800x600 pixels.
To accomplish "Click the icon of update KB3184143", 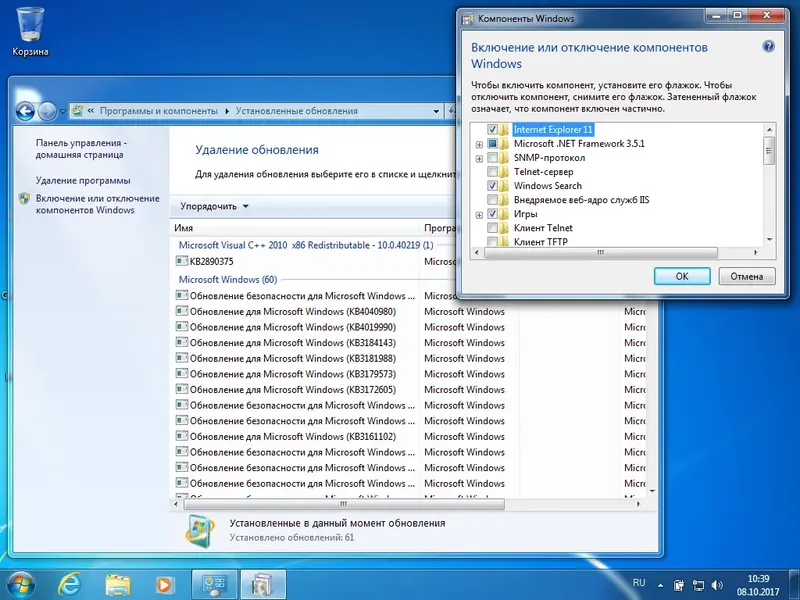I will (181, 342).
